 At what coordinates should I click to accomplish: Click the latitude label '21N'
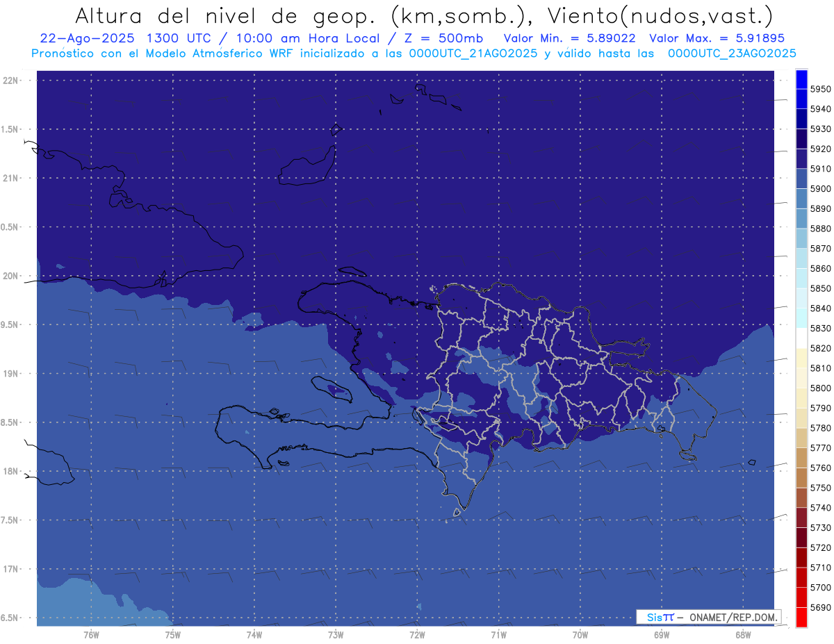point(10,179)
